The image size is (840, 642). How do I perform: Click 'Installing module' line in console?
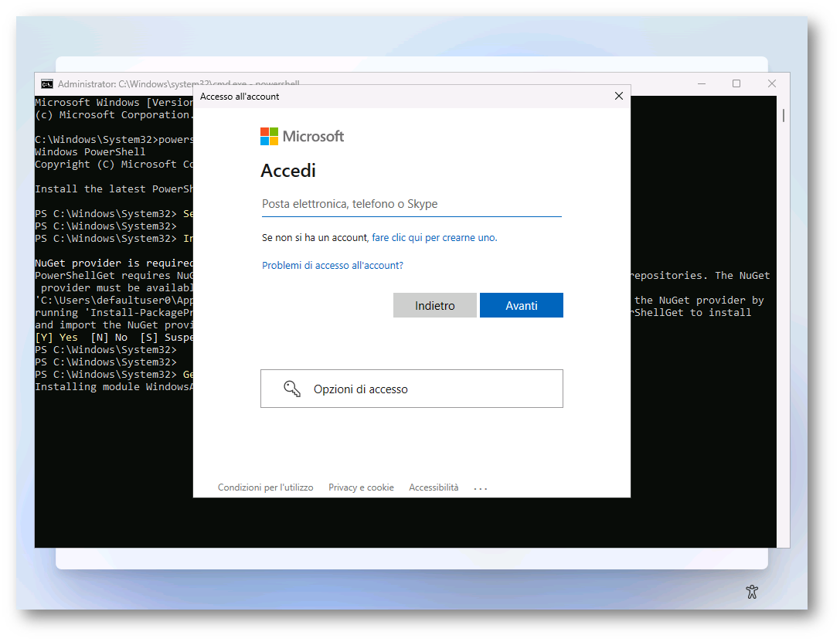coord(114,386)
